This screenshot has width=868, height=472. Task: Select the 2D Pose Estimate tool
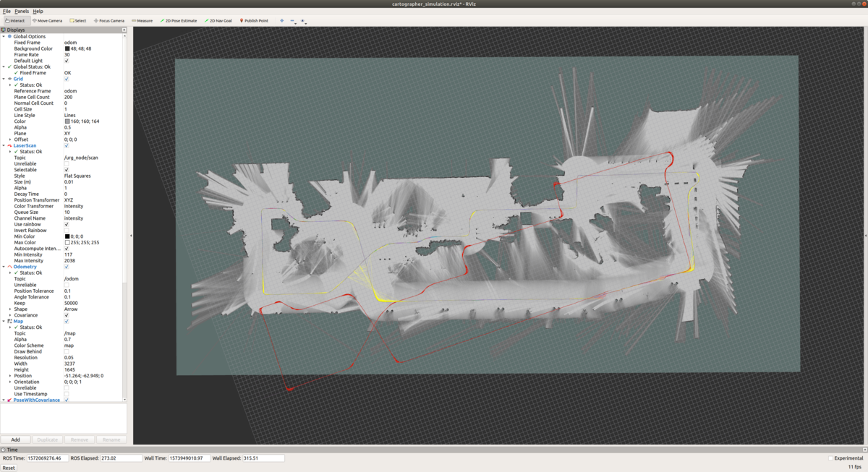179,21
